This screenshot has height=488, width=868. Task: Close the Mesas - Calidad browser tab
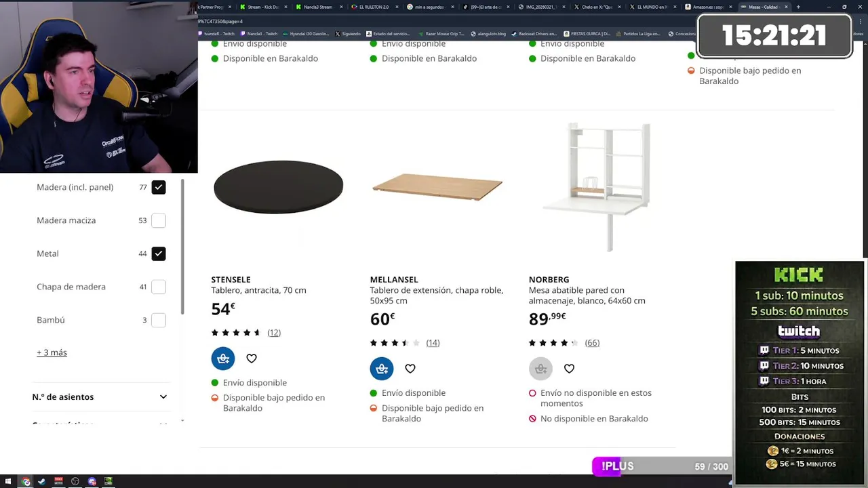(787, 7)
